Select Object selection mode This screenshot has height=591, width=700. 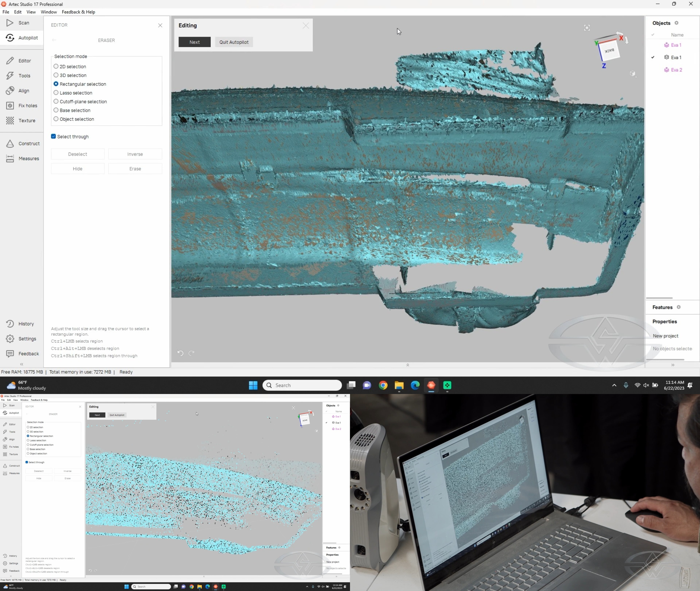pyautogui.click(x=56, y=119)
